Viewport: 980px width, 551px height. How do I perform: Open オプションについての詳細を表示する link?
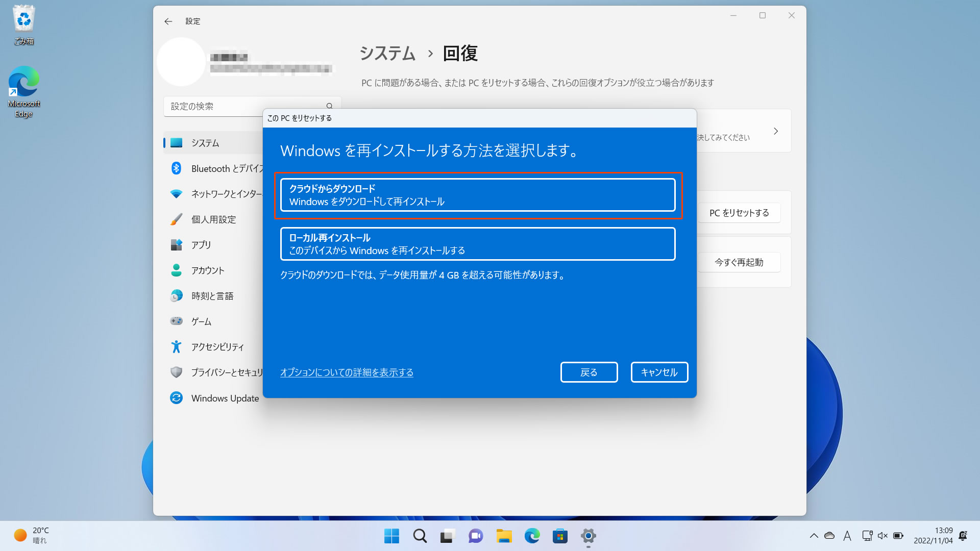[347, 372]
